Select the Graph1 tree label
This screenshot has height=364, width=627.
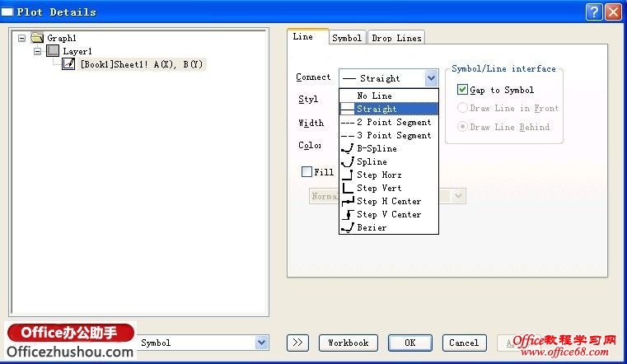tap(62, 38)
